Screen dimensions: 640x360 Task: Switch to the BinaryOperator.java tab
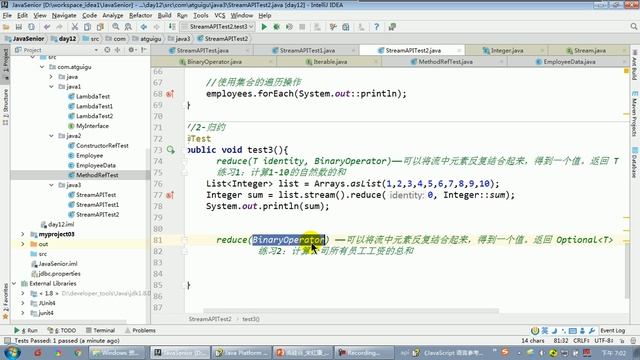213,62
